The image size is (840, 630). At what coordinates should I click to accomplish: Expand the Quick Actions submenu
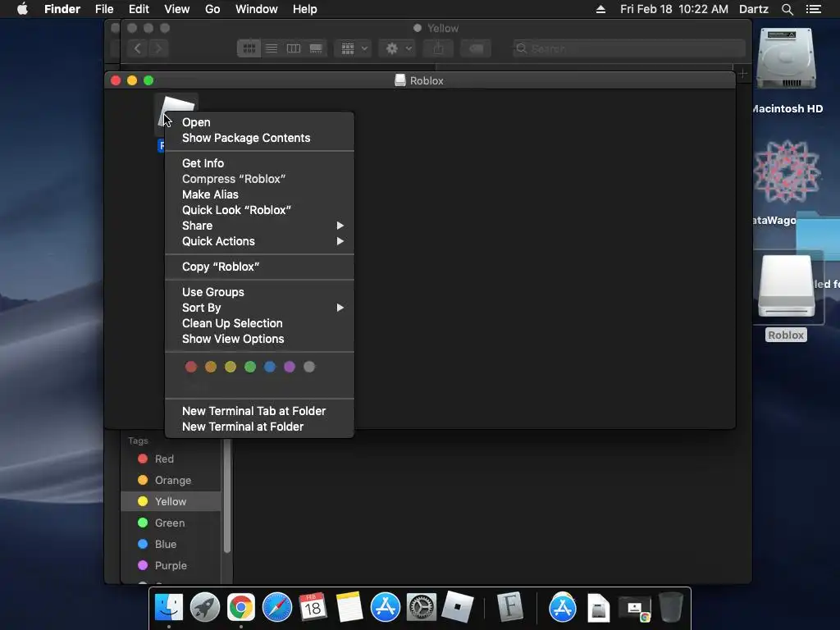(x=260, y=241)
